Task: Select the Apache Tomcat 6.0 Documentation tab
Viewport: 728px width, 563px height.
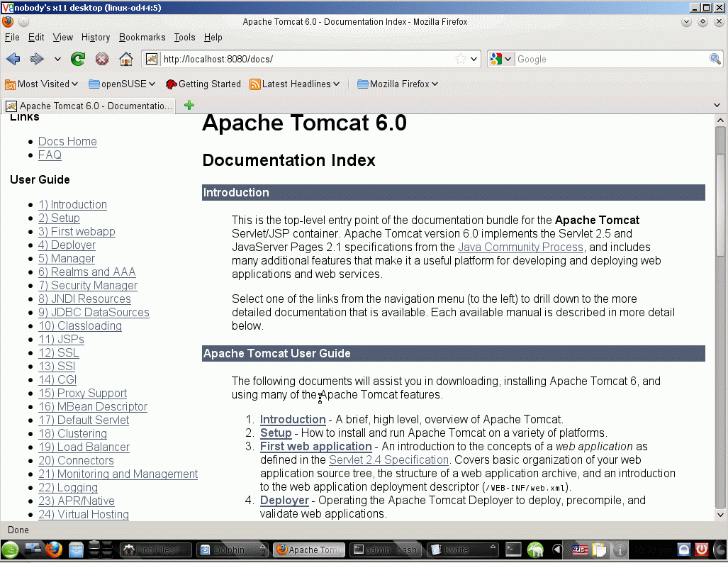Action: click(x=89, y=106)
